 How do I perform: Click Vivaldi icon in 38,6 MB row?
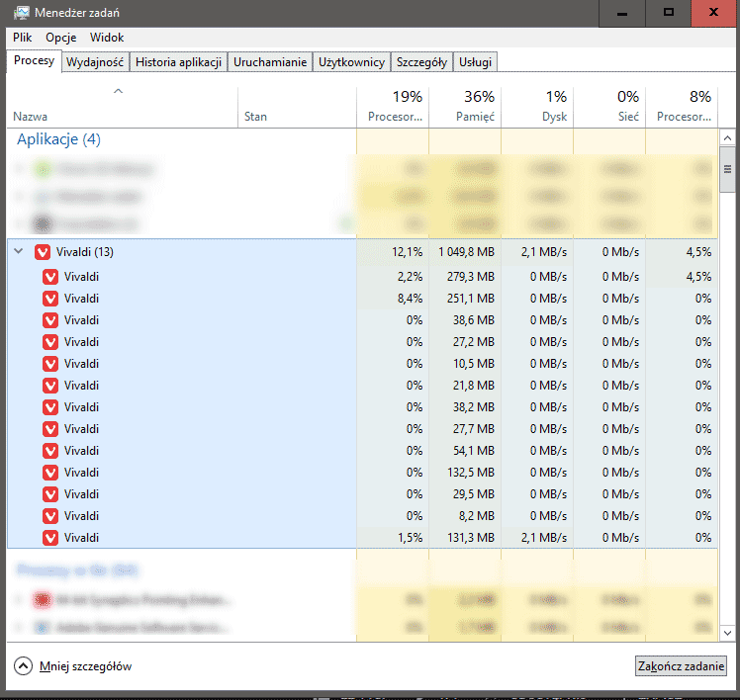coord(50,320)
